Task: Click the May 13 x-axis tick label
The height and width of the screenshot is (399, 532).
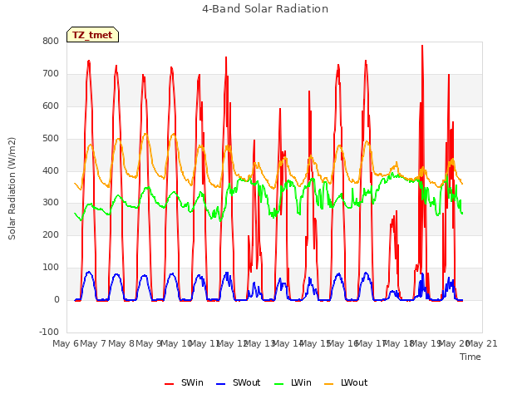Action: [259, 343]
